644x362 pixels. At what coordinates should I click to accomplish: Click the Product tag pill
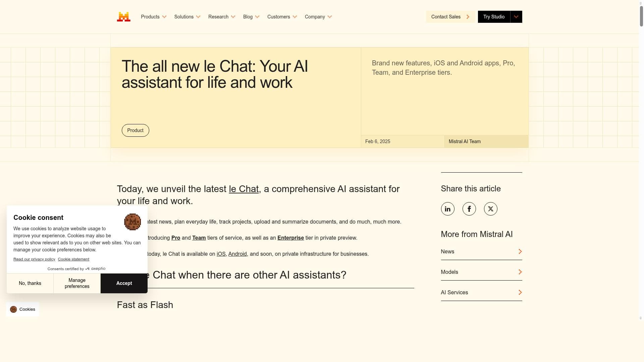coord(135,130)
